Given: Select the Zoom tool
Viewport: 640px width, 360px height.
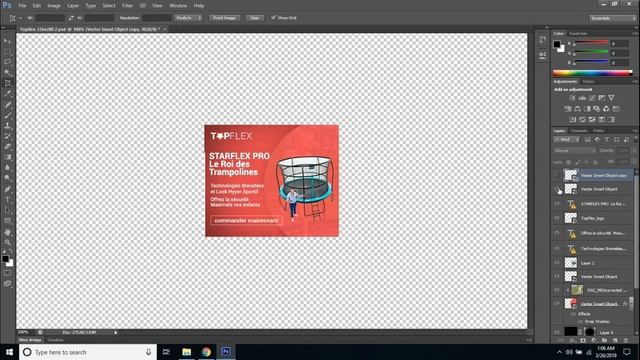Looking at the screenshot, I should [7, 242].
